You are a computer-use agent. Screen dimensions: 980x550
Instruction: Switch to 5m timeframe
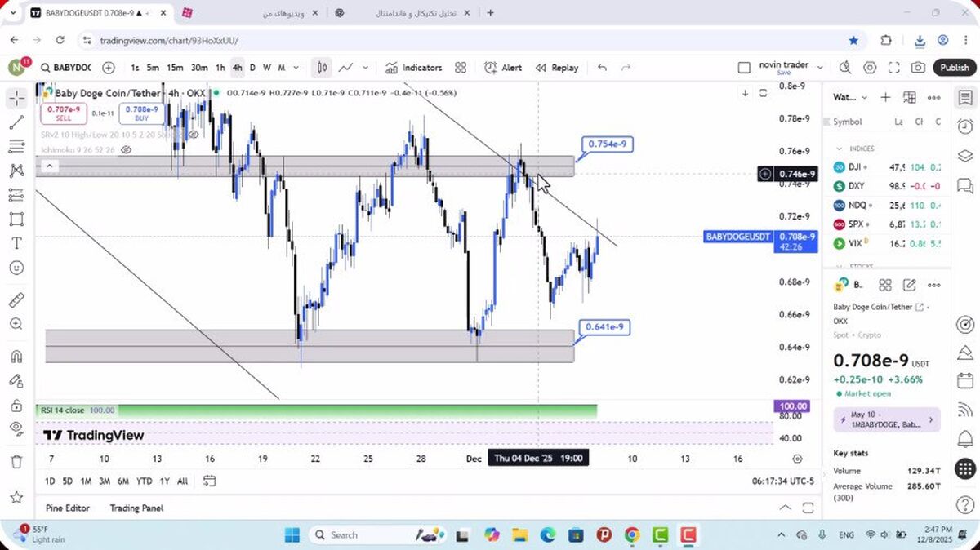point(153,68)
